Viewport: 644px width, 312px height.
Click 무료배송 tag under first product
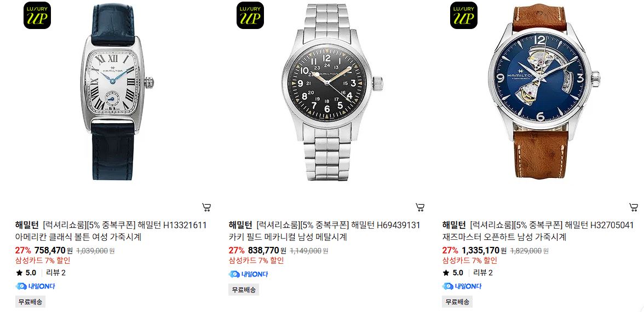tap(31, 302)
